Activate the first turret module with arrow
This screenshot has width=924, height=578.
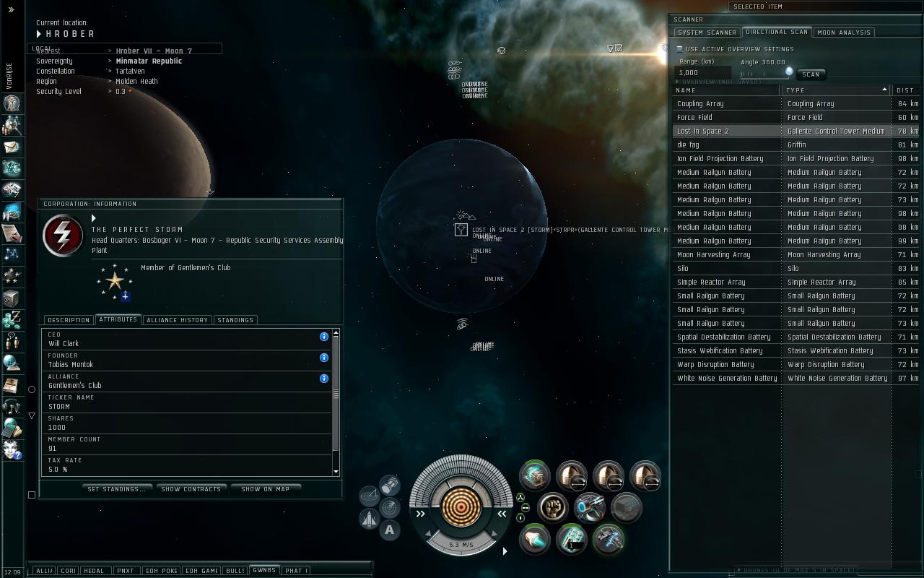point(572,477)
